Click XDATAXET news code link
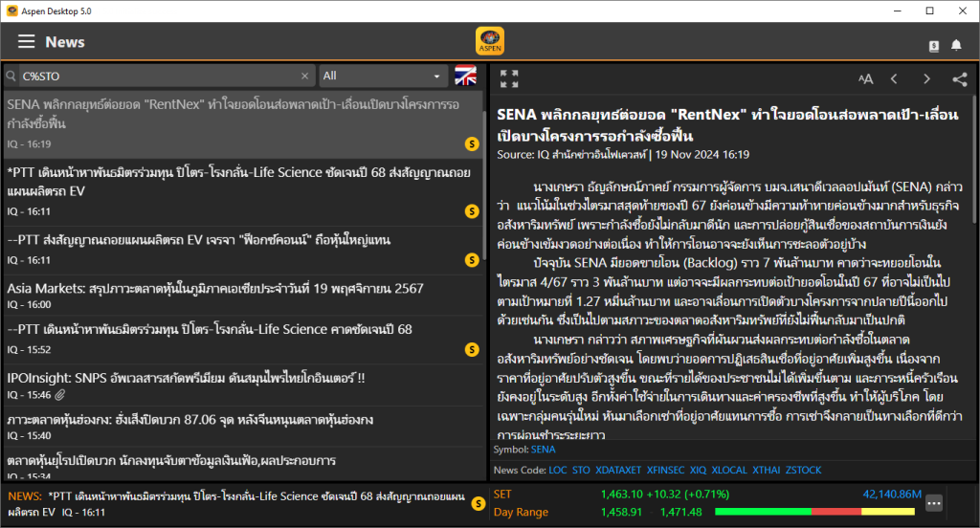The height and width of the screenshot is (528, 980). pos(618,471)
